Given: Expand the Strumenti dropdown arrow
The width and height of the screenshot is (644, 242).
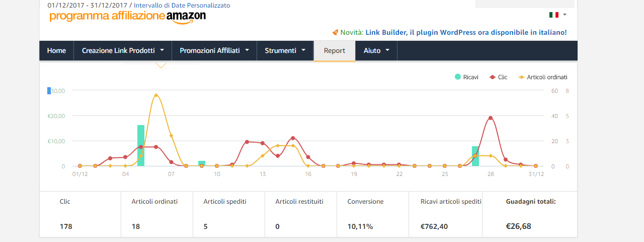Looking at the screenshot, I should point(303,50).
